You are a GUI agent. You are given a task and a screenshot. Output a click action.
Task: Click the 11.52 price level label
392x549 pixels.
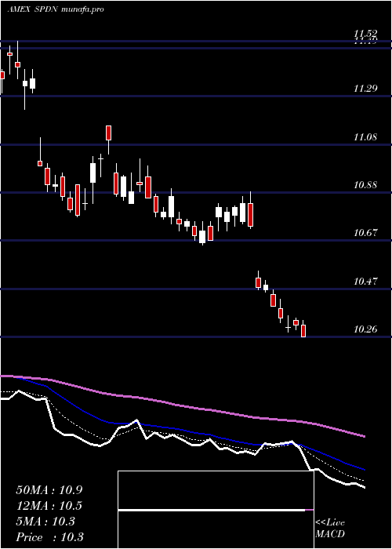click(365, 34)
